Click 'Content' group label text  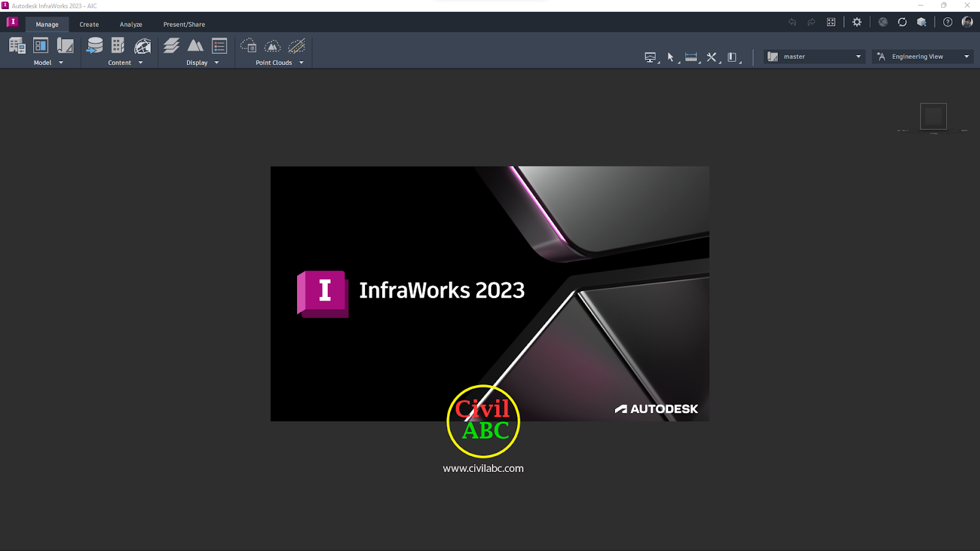tap(119, 62)
